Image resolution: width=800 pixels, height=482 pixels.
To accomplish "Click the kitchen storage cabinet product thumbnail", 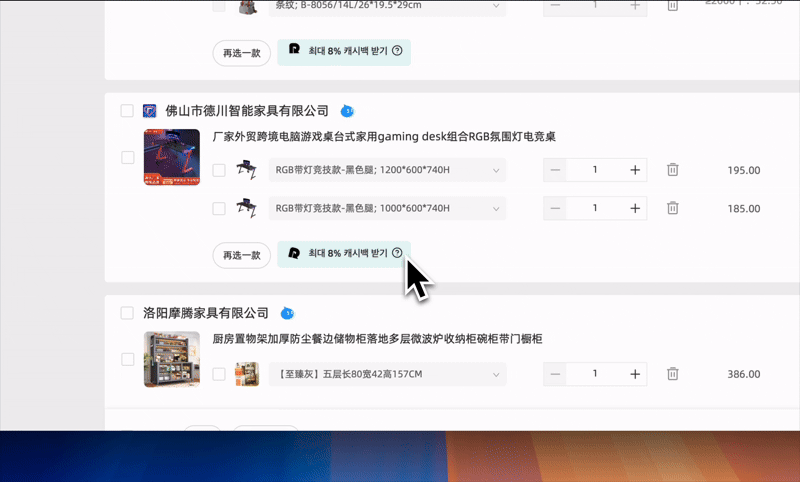I will [172, 359].
